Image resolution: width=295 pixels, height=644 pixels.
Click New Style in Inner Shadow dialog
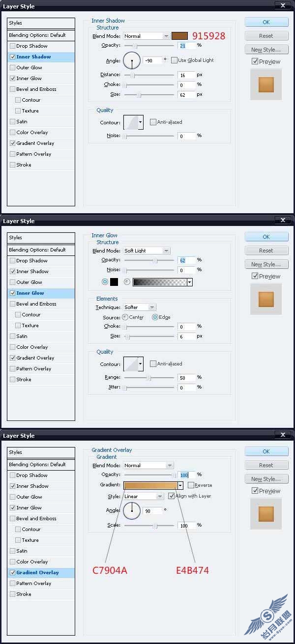coord(266,50)
